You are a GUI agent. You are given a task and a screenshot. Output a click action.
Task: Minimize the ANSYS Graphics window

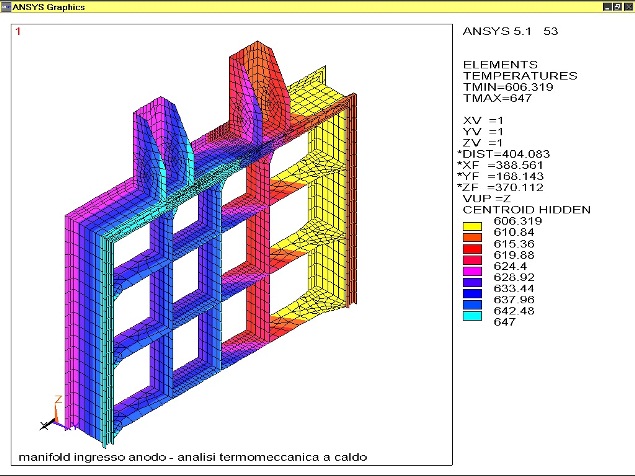coord(607,7)
